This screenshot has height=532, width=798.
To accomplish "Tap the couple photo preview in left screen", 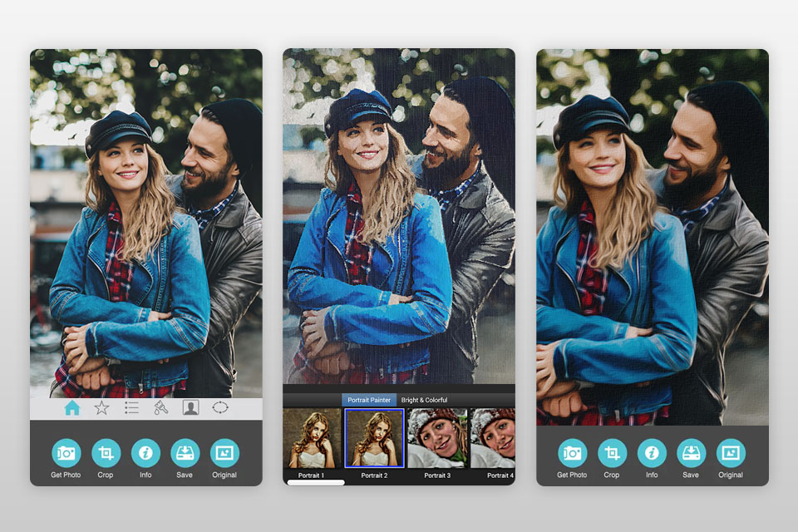I will click(146, 224).
